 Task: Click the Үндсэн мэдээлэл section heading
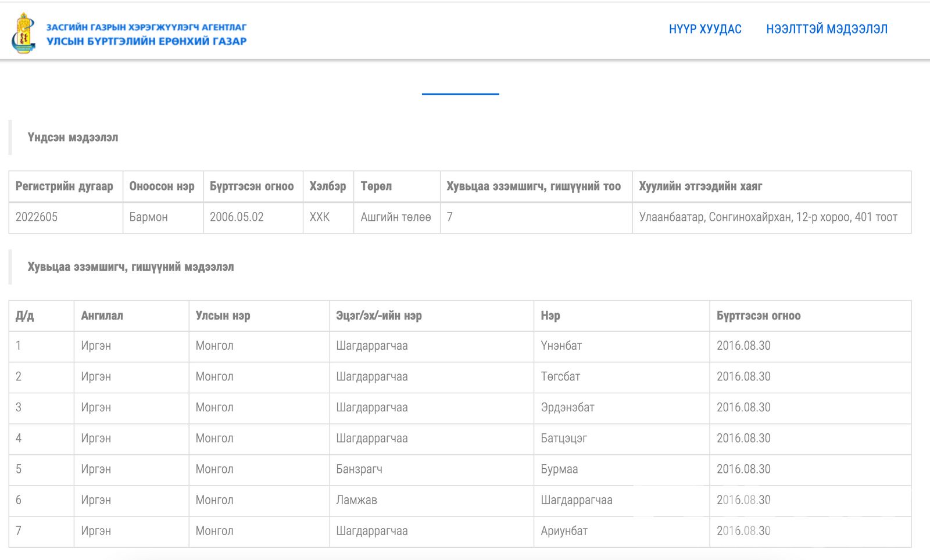click(x=73, y=138)
